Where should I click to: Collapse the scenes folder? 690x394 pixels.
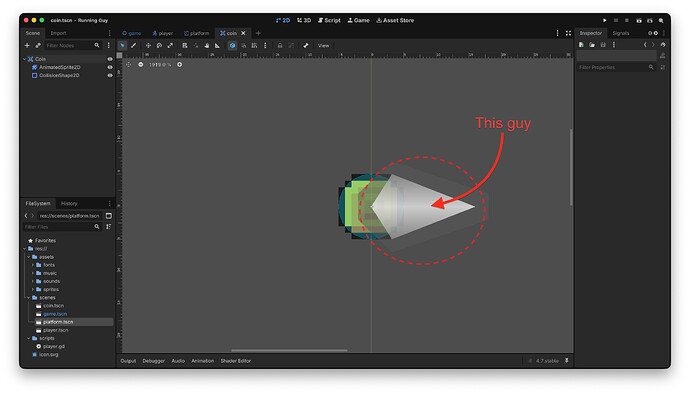coord(29,298)
